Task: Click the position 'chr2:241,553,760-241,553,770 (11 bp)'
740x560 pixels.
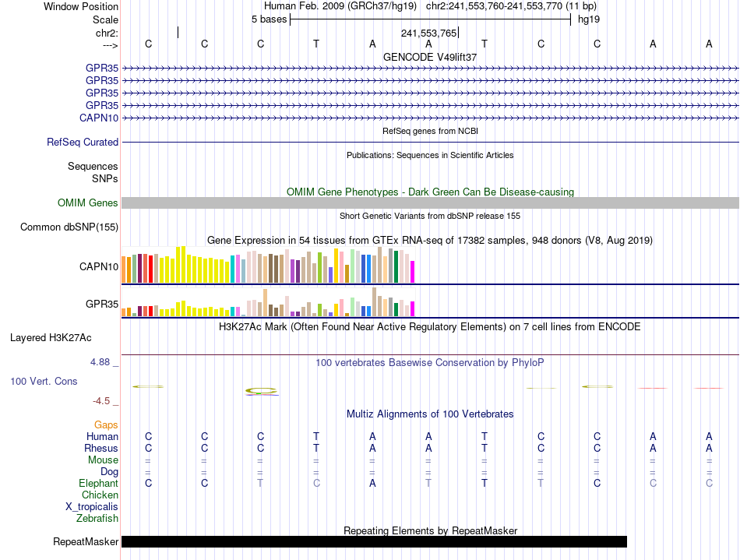Action: (x=511, y=6)
